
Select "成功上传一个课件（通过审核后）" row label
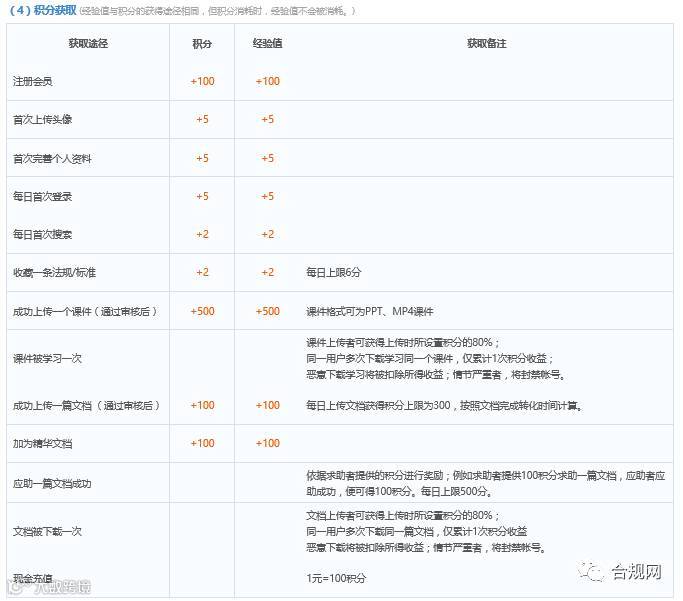85,311
